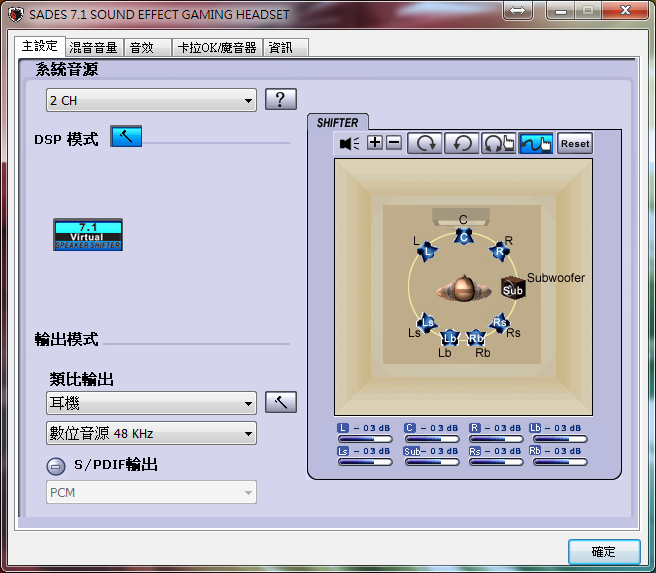Viewport: 656px width, 573px height.
Task: Click the R channel label badge
Action: point(475,428)
